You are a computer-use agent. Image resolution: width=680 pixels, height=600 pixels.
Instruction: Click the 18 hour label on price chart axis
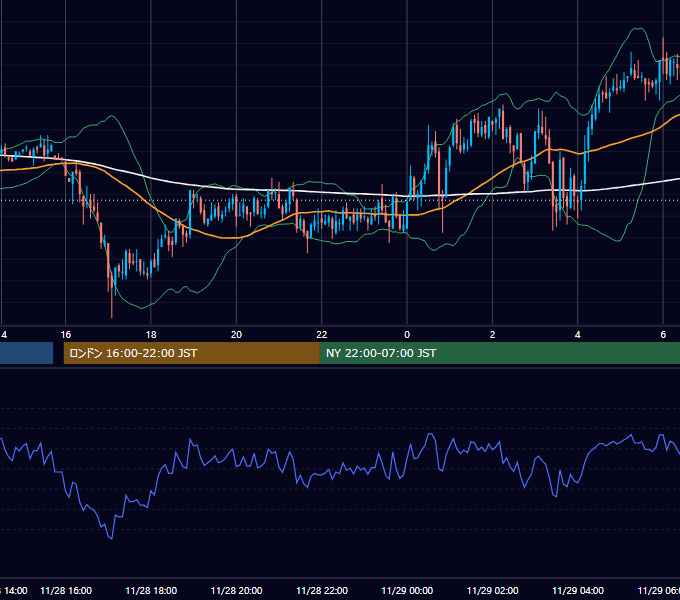(151, 335)
